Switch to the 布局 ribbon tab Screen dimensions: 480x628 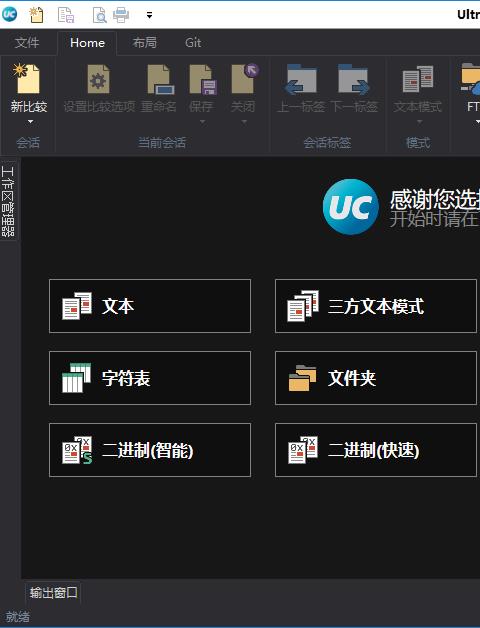145,42
